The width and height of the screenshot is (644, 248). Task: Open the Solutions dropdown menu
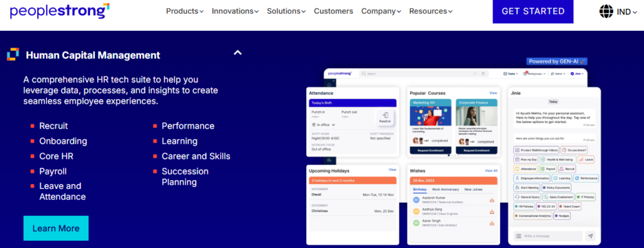[286, 11]
